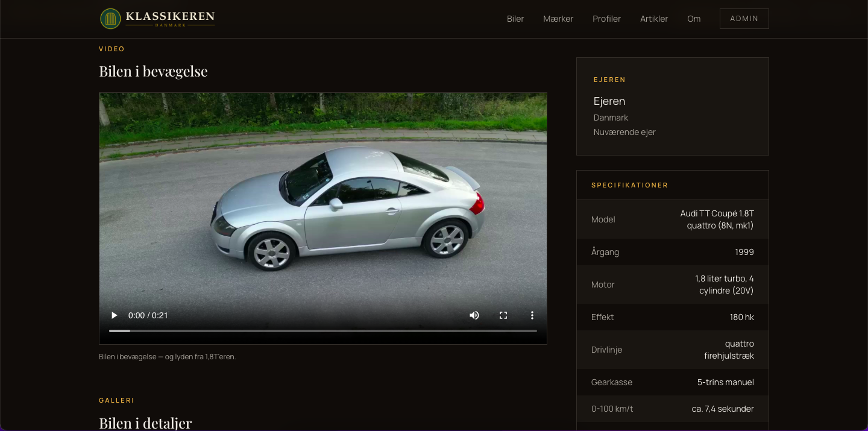Viewport: 868px width, 431px height.
Task: Click the video time readout 0:00 / 0:21
Action: click(x=148, y=315)
